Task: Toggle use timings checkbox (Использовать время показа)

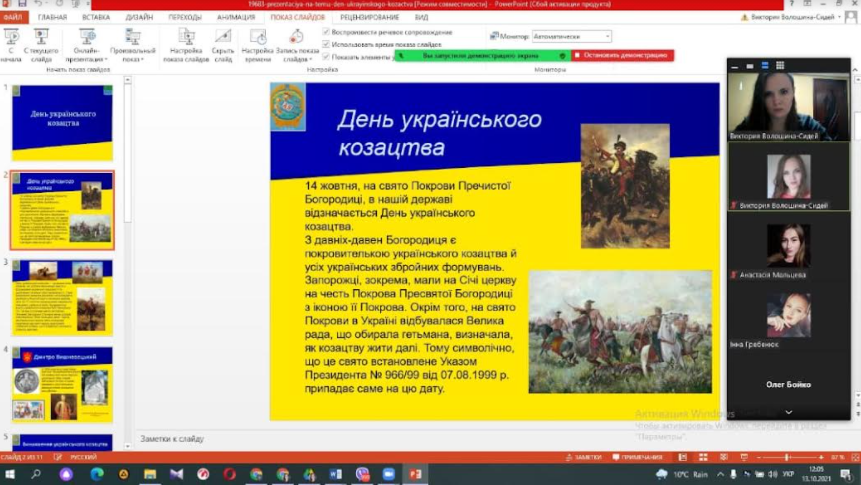Action: pyautogui.click(x=327, y=44)
